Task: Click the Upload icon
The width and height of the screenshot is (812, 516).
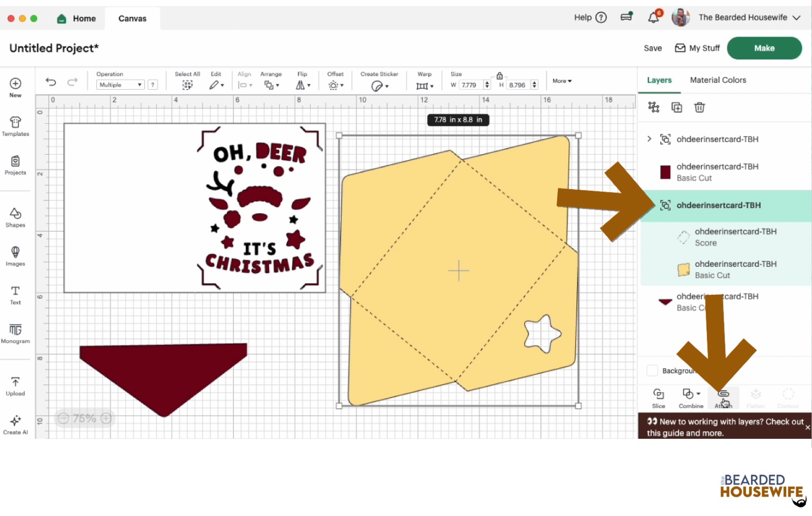Action: [x=15, y=386]
